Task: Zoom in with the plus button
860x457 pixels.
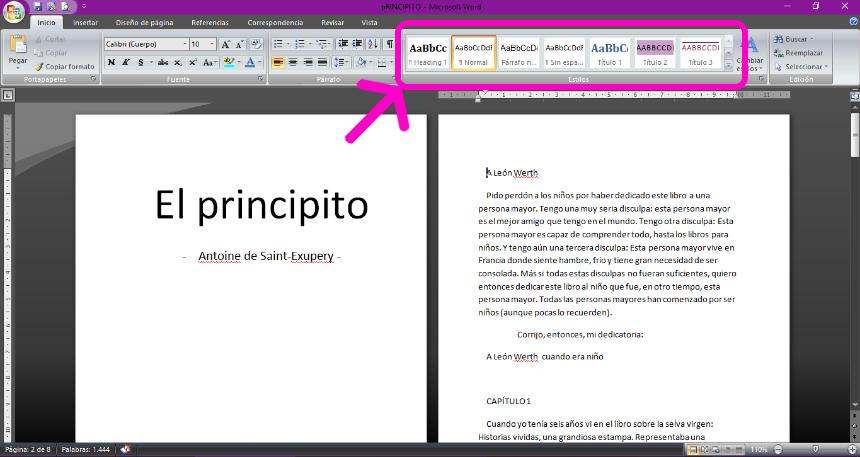Action: click(x=851, y=450)
